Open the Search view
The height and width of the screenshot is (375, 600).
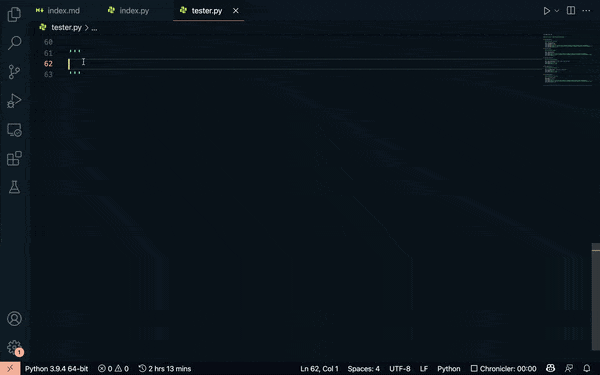tap(14, 43)
